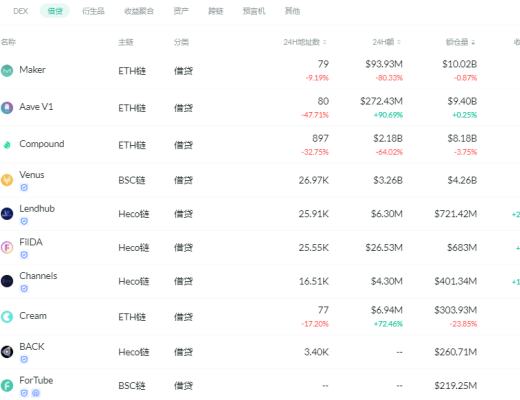Image resolution: width=520 pixels, height=400 pixels.
Task: Click Lendhub's locked value $721.42M
Action: coord(456,214)
